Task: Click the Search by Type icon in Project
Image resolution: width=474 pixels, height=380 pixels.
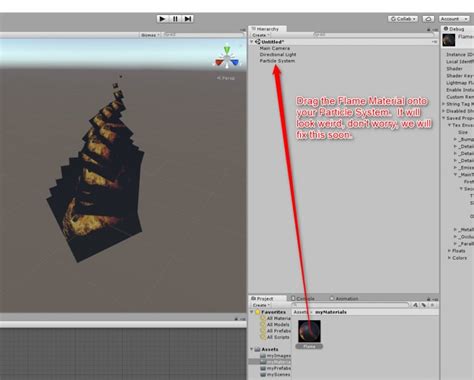Action: [x=415, y=305]
